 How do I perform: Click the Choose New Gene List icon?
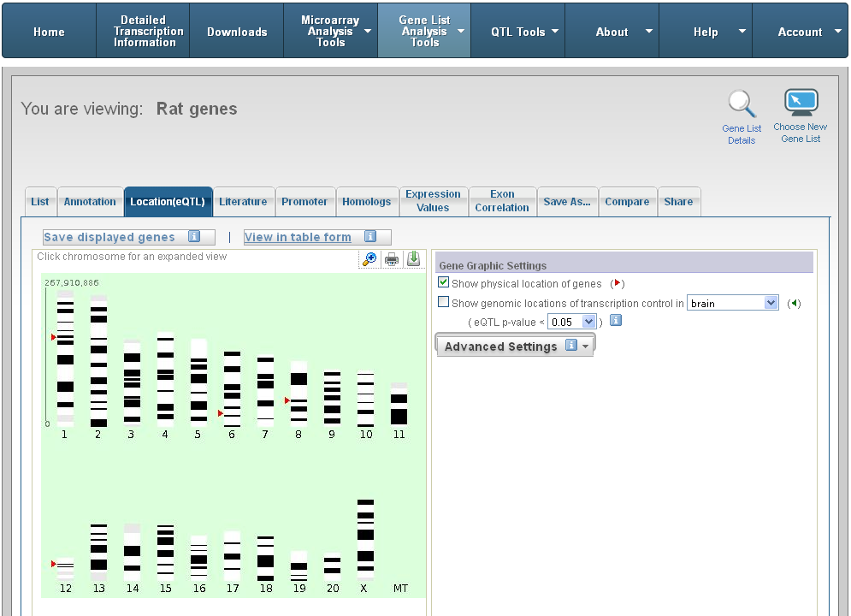(x=801, y=104)
